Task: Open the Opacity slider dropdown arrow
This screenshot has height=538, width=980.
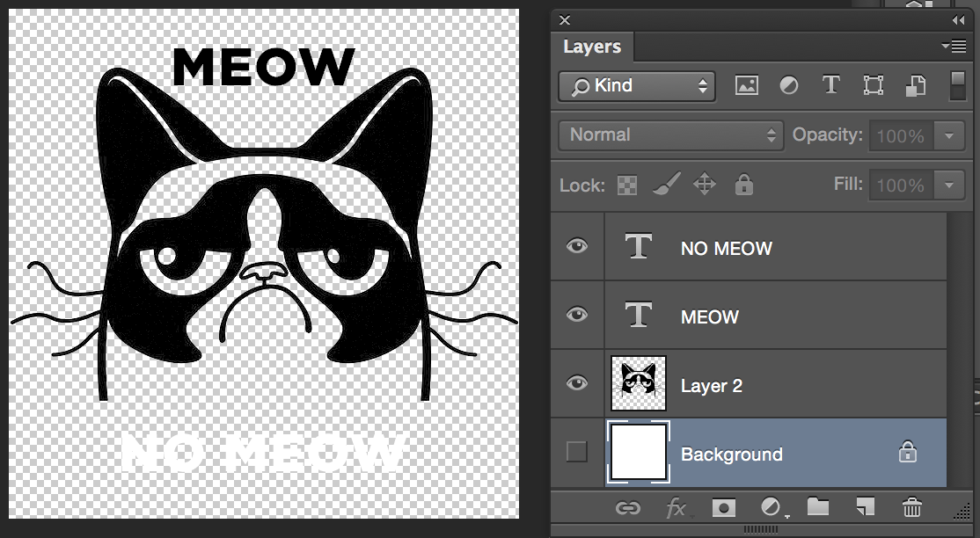Action: coord(949,135)
